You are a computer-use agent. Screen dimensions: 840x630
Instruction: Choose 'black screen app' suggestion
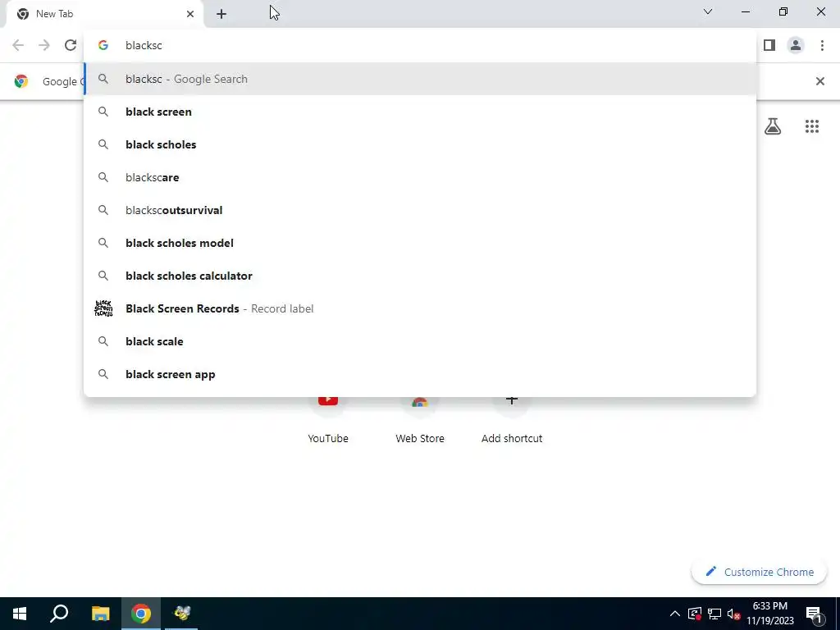point(420,374)
